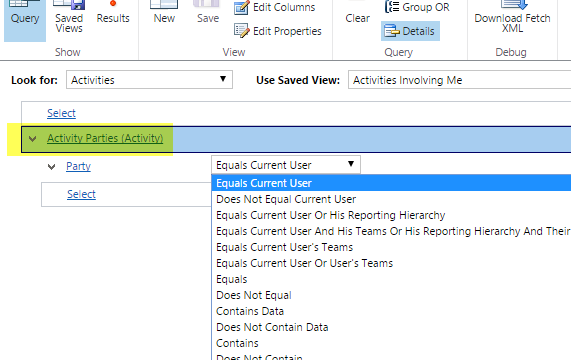This screenshot has height=360, width=571.
Task: Click the Party field link
Action: click(78, 166)
